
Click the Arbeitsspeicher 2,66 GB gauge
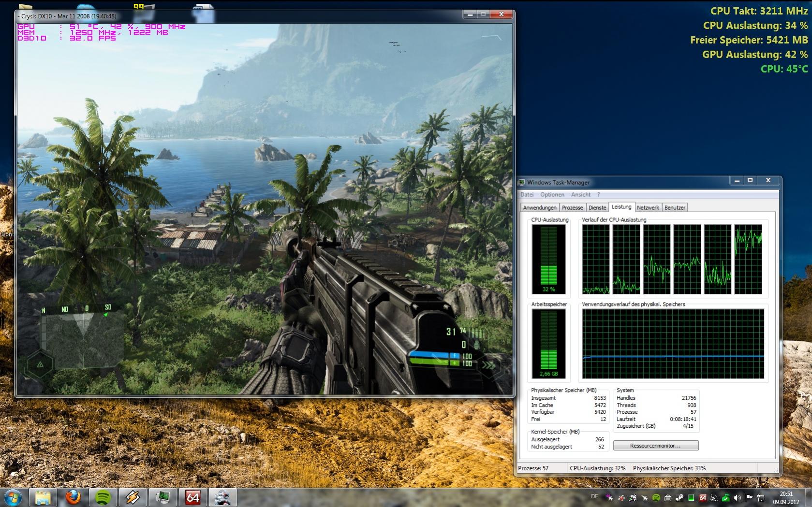coord(548,344)
